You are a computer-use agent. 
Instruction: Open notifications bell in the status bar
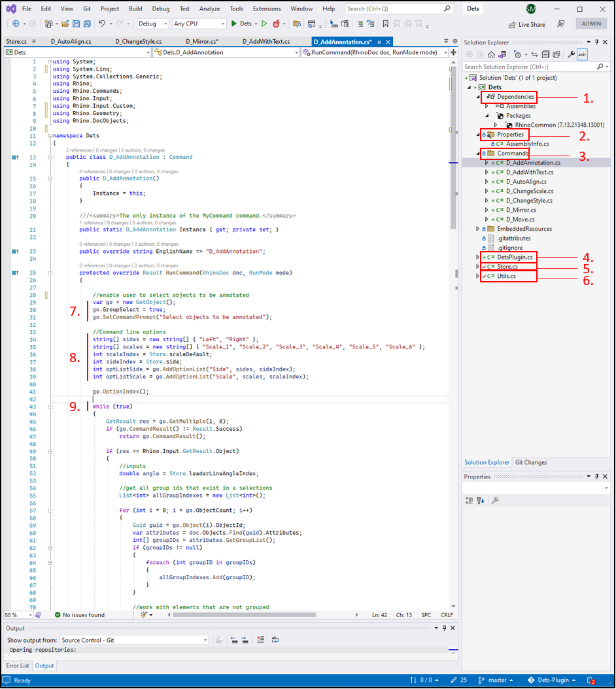590,681
